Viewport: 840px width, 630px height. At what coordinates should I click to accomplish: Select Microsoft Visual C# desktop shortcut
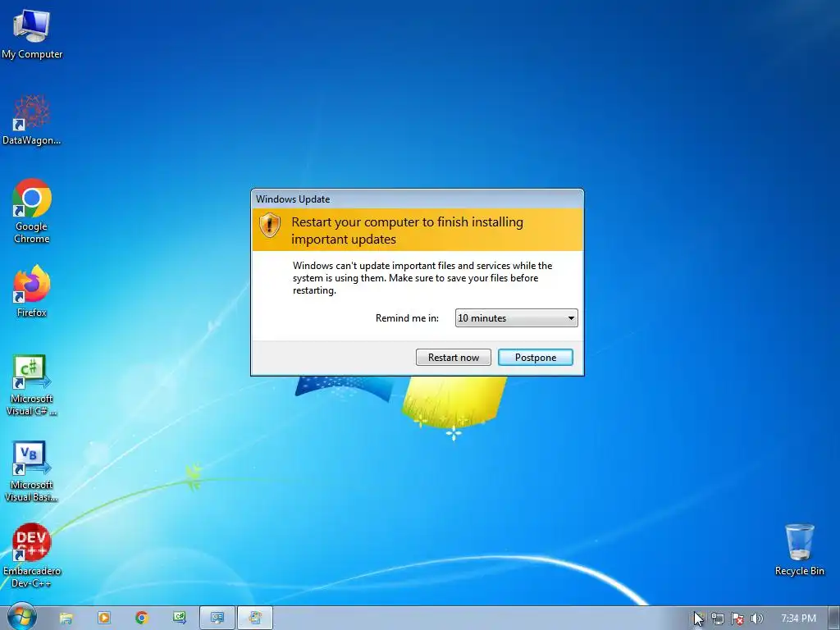[x=32, y=386]
